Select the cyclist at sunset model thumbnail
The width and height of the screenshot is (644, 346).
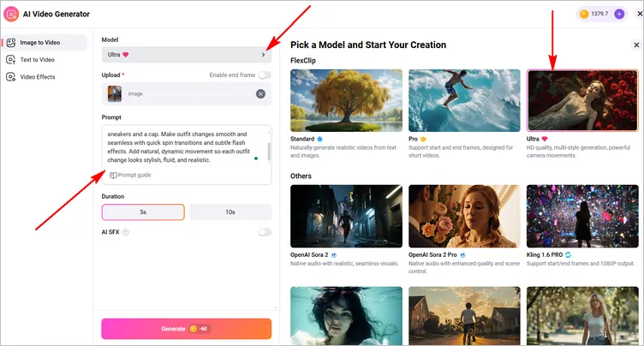[x=464, y=316]
